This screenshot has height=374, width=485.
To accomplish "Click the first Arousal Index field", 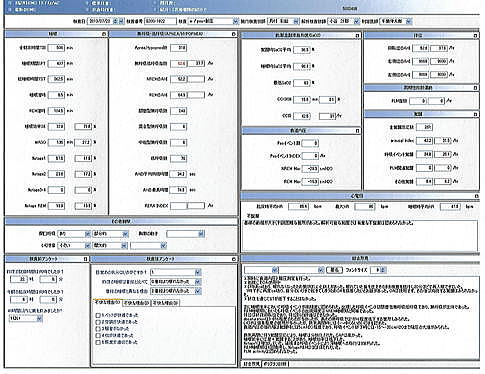I will (424, 141).
